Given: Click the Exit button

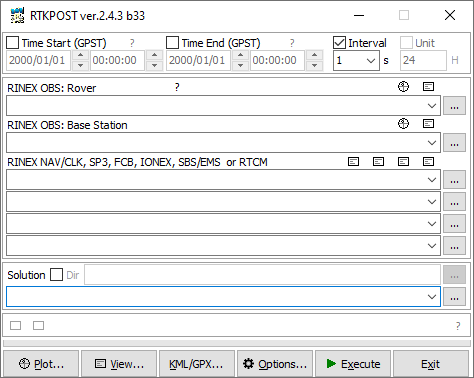Looking at the screenshot, I should pyautogui.click(x=431, y=364).
